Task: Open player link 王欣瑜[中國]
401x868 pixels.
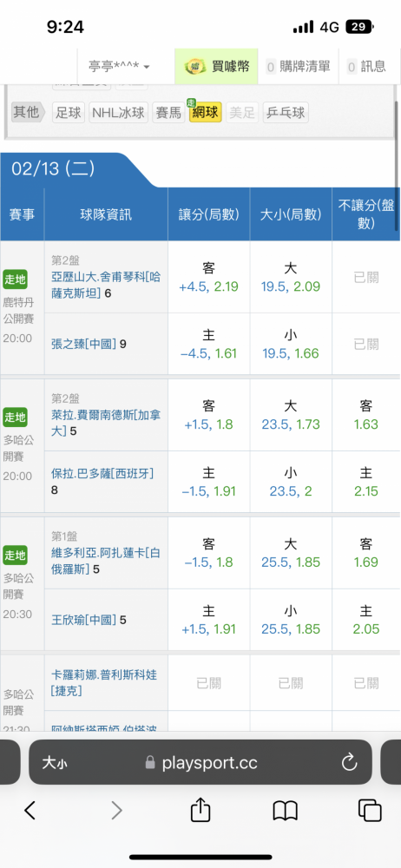Action: (x=83, y=620)
